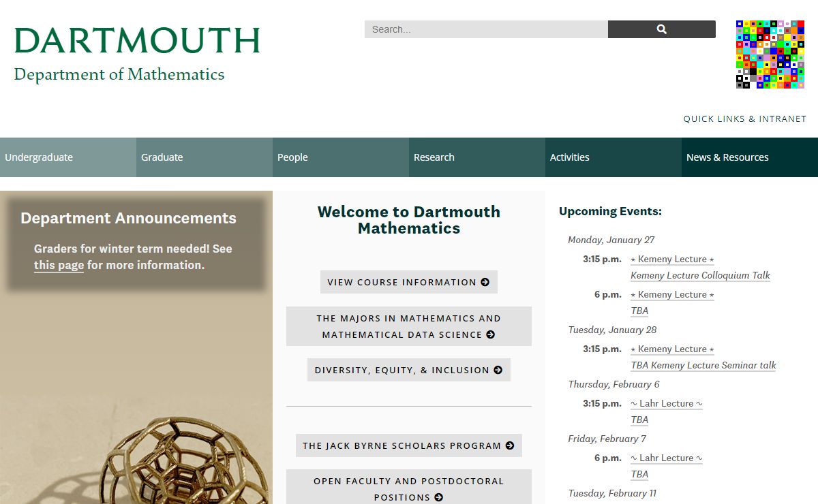
Task: Click TBA under Friday February 7 event
Action: 639,474
